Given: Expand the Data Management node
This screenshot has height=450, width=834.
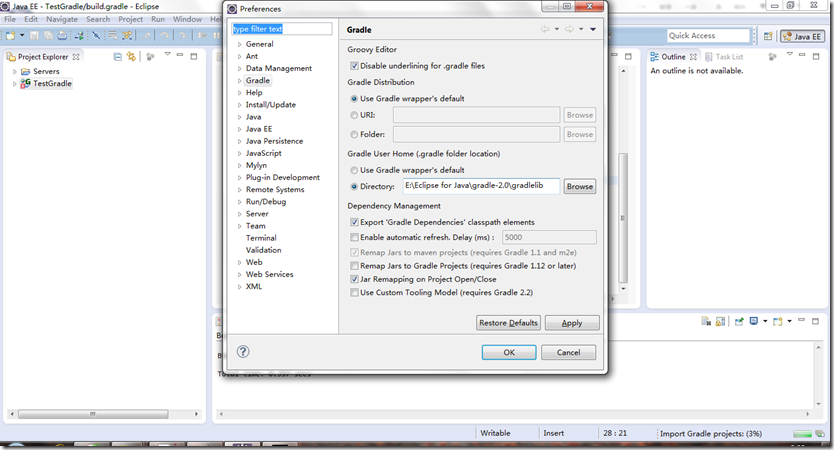Looking at the screenshot, I should click(239, 69).
